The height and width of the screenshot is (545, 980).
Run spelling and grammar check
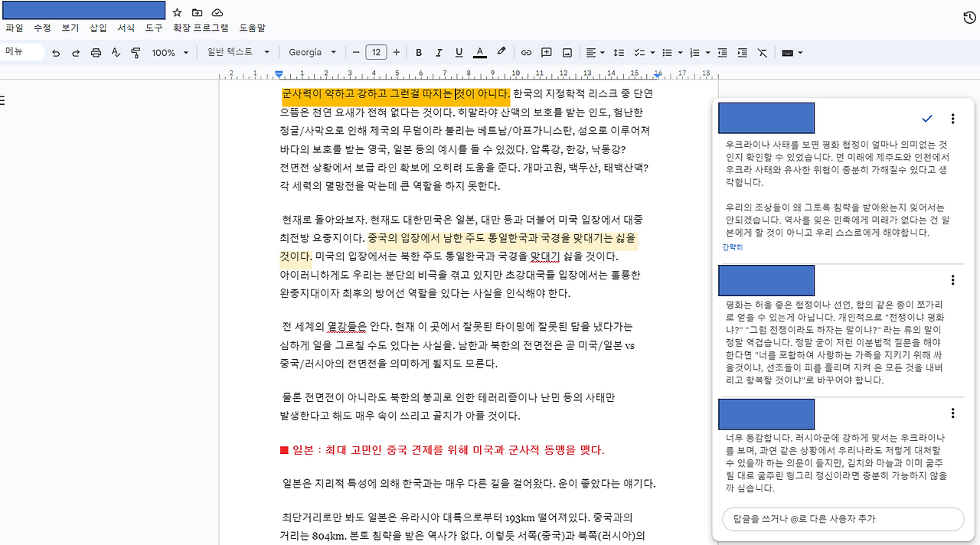point(116,53)
